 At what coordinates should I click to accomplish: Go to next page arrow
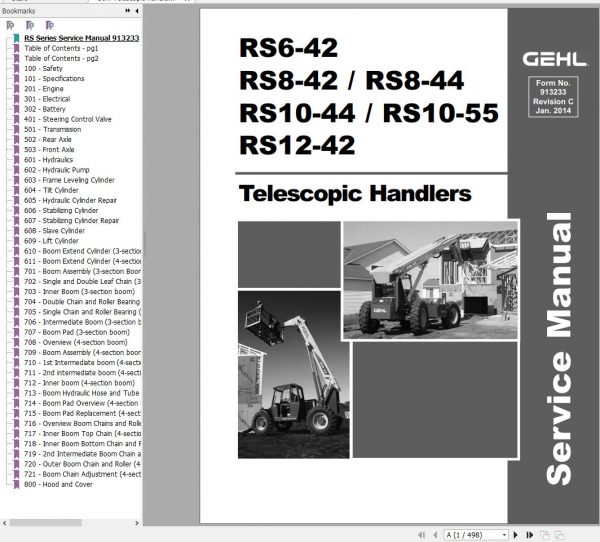pos(515,535)
